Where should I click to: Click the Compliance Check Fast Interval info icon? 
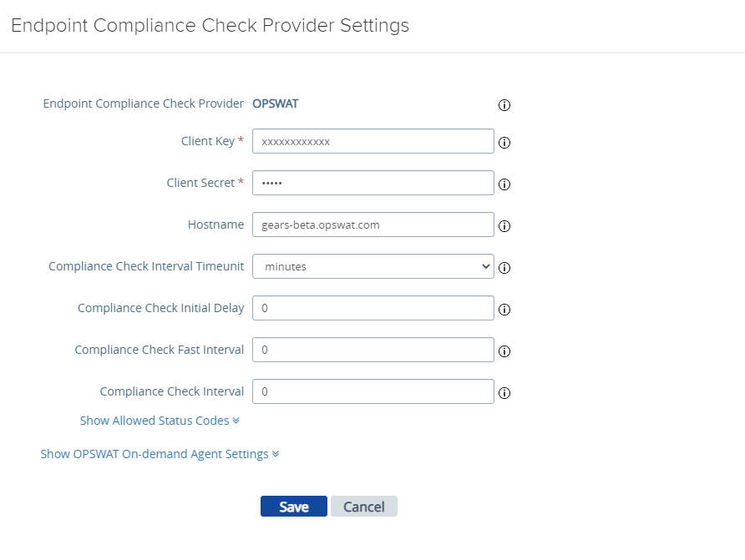(x=504, y=351)
